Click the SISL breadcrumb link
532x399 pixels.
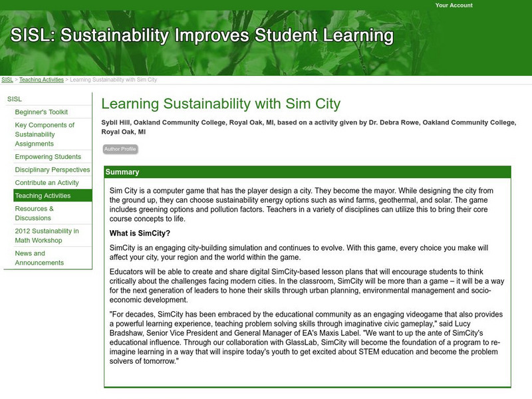coord(7,79)
